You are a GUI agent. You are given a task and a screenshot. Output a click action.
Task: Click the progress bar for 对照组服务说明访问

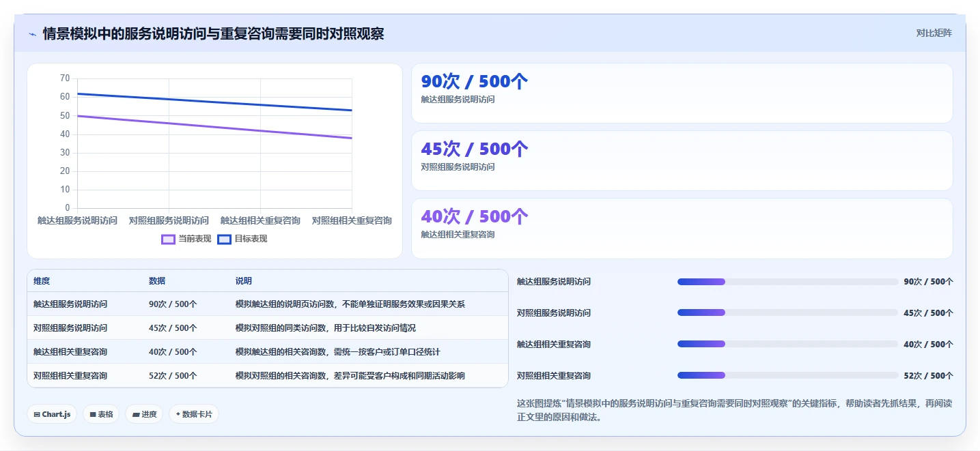click(788, 313)
